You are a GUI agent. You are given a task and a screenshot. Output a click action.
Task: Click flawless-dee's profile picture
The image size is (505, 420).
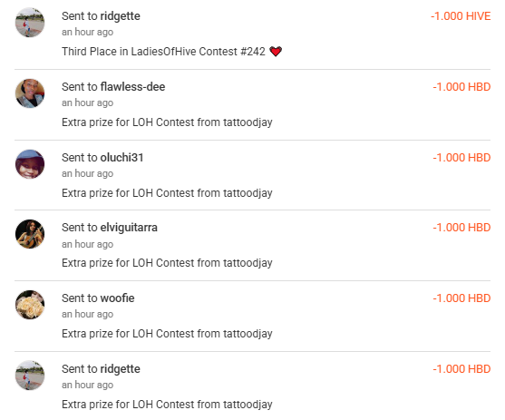coord(30,93)
